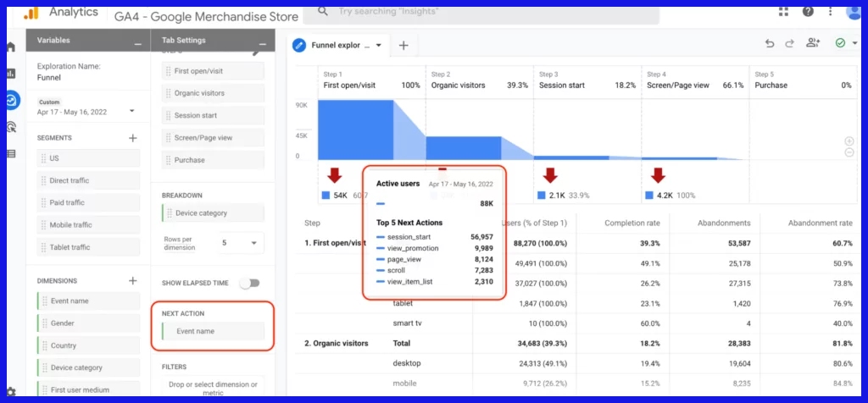Click the 2. Organic visitors row label
The width and height of the screenshot is (868, 403).
coord(336,343)
